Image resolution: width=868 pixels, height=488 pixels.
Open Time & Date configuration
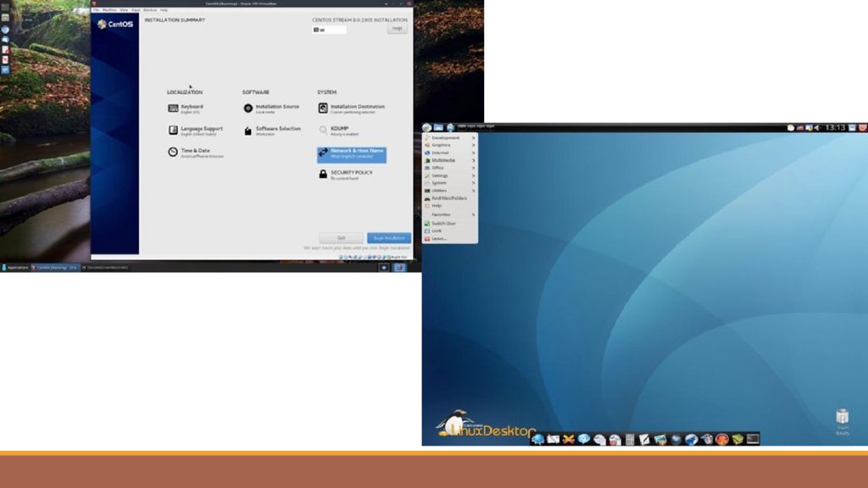196,152
